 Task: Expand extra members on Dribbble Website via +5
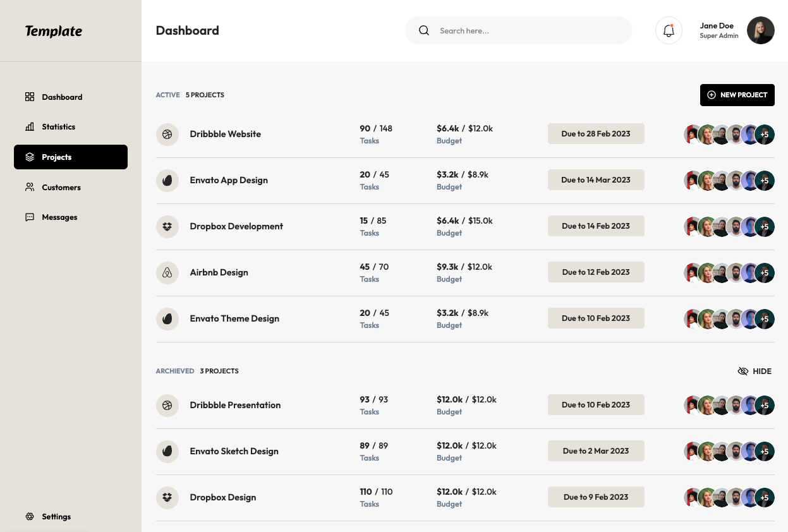pos(765,134)
